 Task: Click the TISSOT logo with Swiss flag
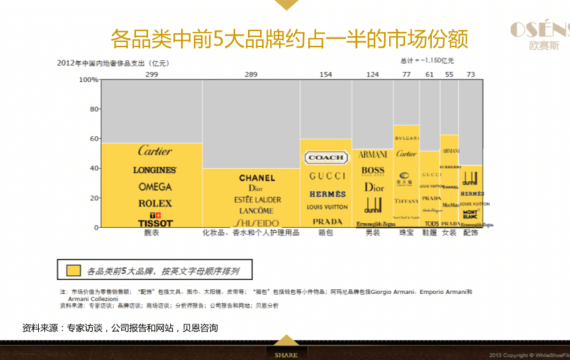point(155,220)
